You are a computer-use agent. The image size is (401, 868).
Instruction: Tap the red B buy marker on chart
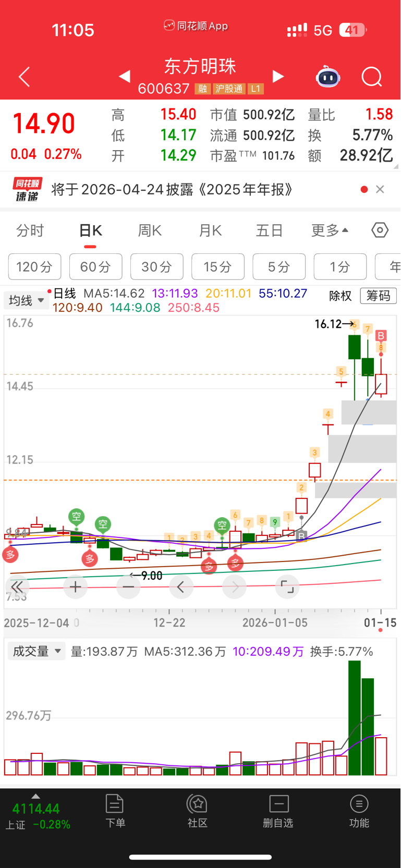[381, 336]
